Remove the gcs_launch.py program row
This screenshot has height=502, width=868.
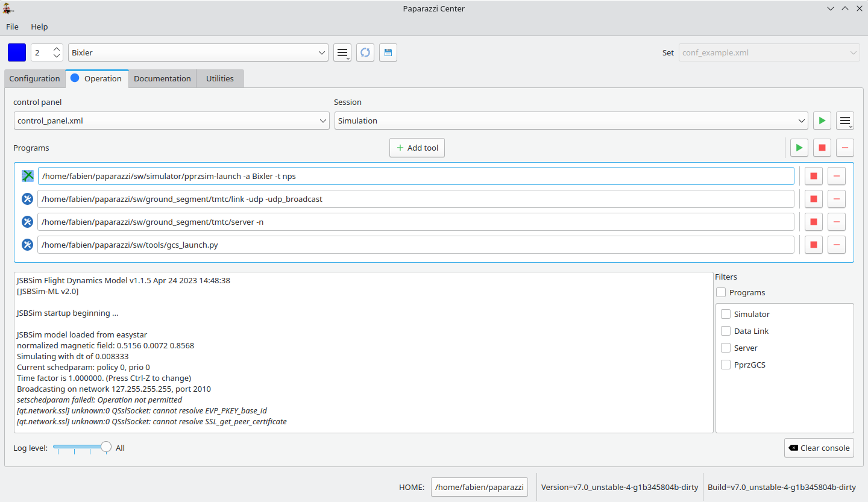837,245
